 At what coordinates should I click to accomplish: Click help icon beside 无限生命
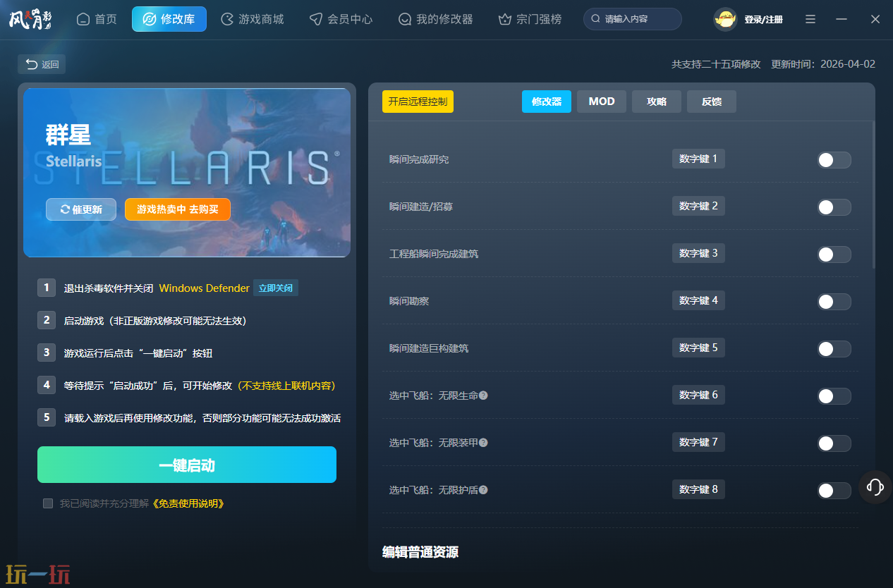coord(483,396)
